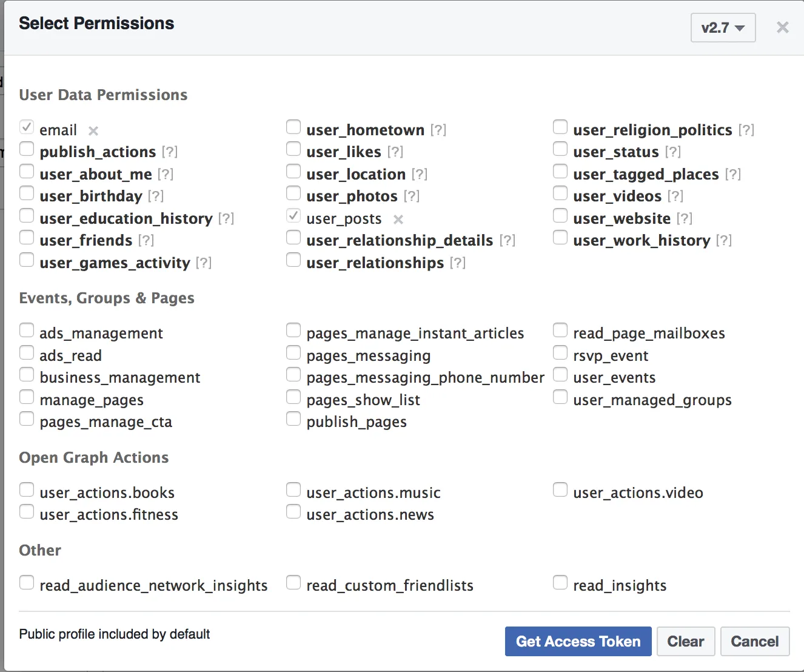The width and height of the screenshot is (804, 672).
Task: Toggle the user_actions.music permission
Action: [293, 490]
